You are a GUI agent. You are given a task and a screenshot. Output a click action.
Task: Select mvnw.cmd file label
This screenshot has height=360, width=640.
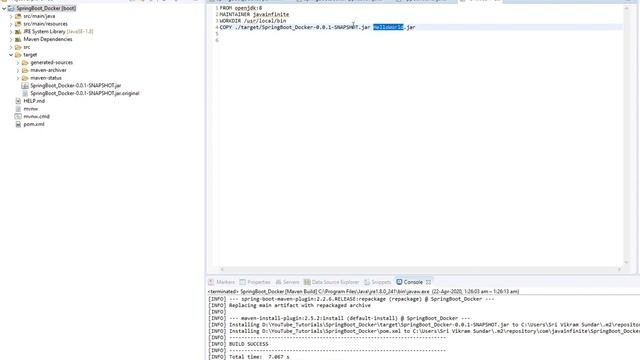coord(36,116)
